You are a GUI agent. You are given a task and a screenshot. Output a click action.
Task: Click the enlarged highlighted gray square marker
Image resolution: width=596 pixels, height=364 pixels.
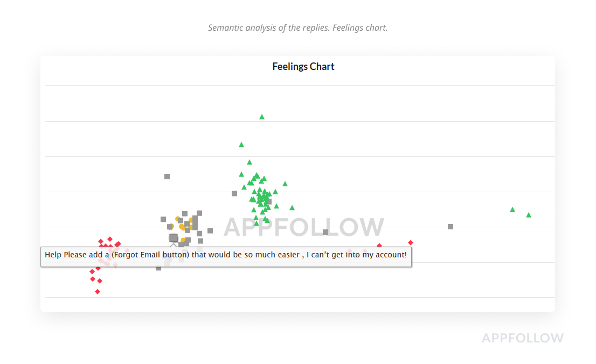[174, 238]
